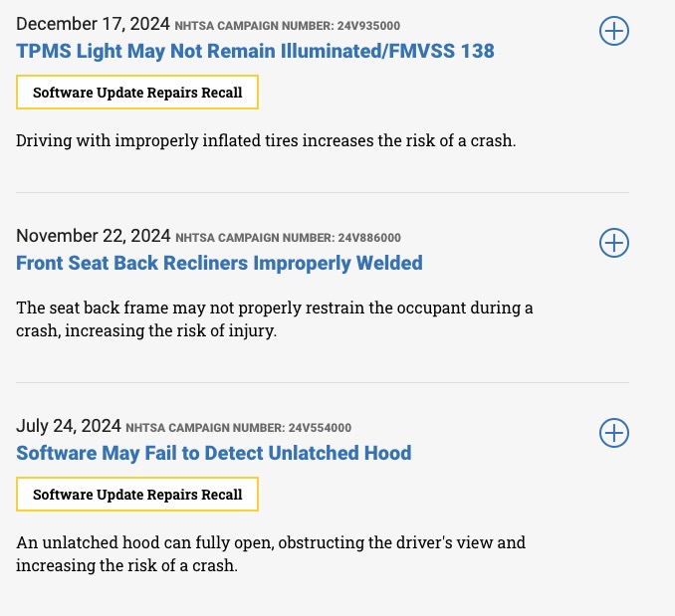Select campaign number 24V886000

pos(369,238)
